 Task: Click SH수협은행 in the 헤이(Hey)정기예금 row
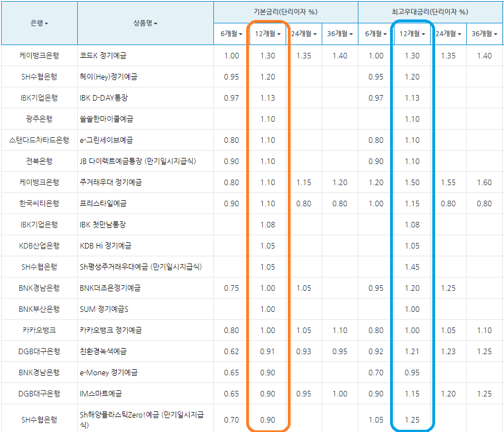tap(39, 77)
